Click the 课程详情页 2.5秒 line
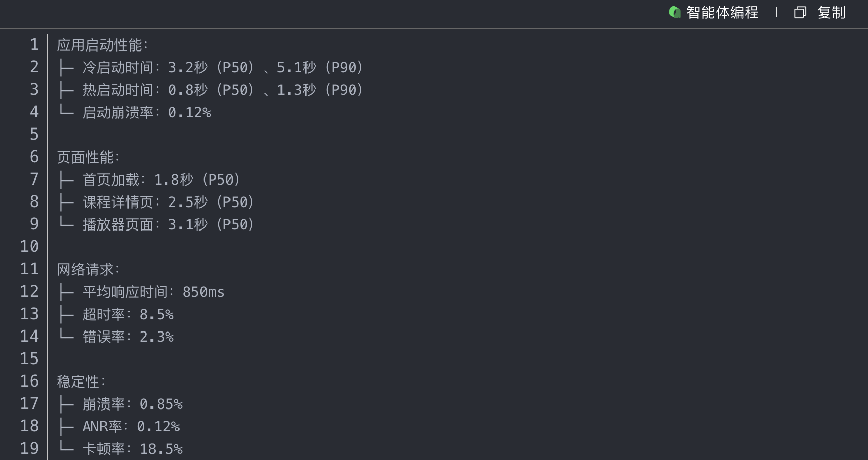 coord(168,202)
